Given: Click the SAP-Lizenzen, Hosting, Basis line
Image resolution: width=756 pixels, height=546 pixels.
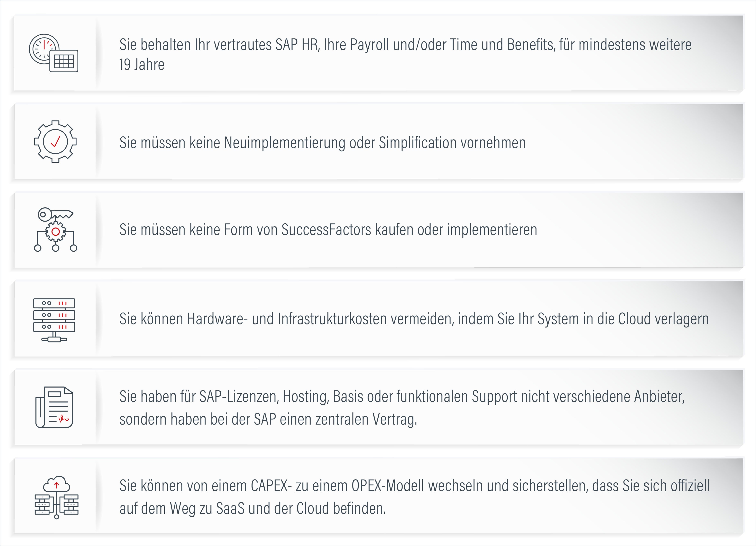Looking at the screenshot, I should click(402, 397).
